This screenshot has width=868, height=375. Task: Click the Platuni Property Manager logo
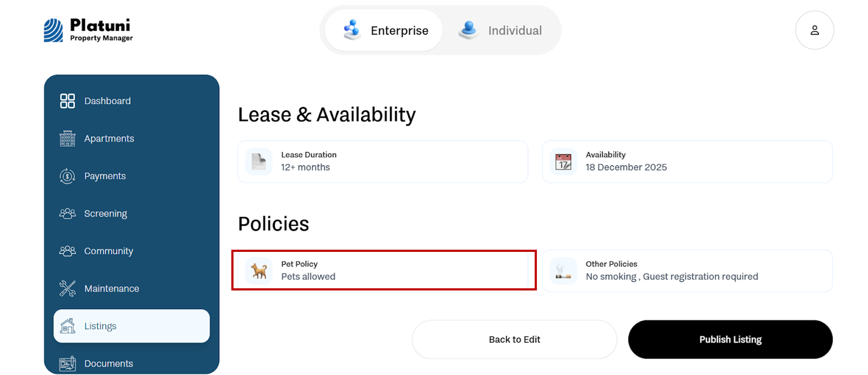(89, 30)
